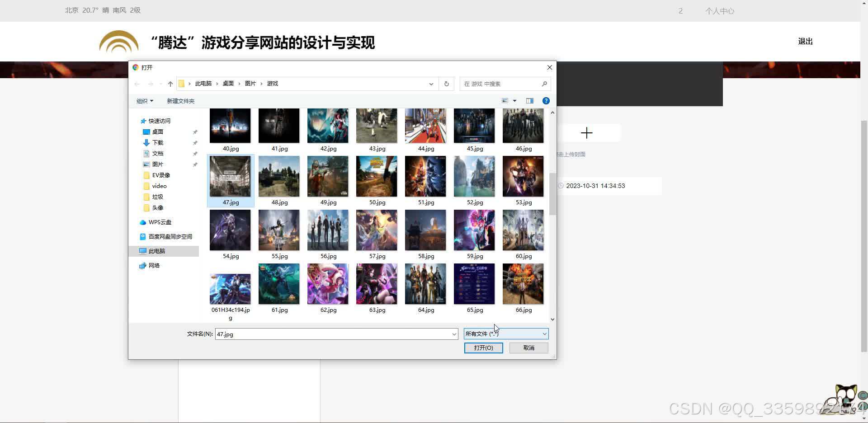Screen dimensions: 868x423
Task: Open the file name dropdown arrow
Action: [x=454, y=334]
